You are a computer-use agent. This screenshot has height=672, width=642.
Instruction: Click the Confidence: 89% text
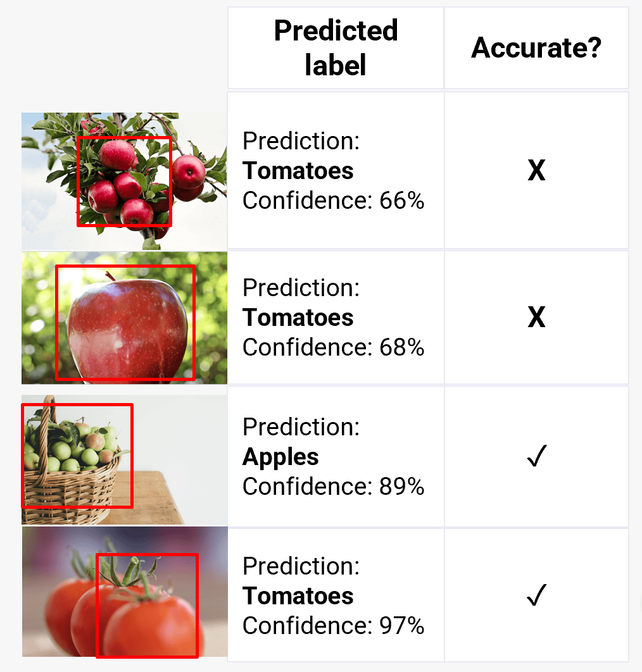333,487
